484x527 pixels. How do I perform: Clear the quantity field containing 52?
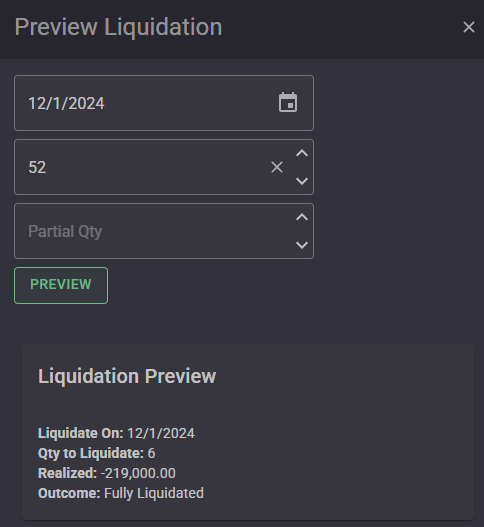point(277,167)
